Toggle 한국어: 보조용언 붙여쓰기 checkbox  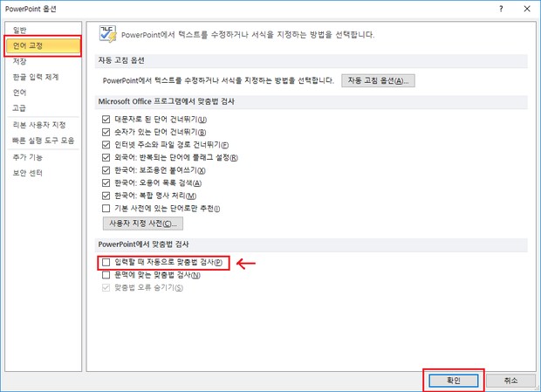[x=106, y=170]
